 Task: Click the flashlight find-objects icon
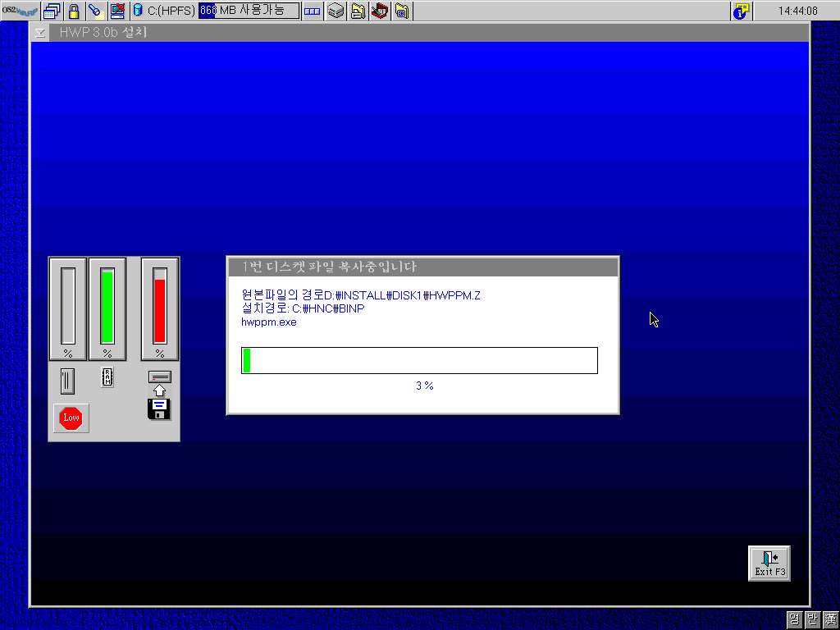[x=96, y=11]
